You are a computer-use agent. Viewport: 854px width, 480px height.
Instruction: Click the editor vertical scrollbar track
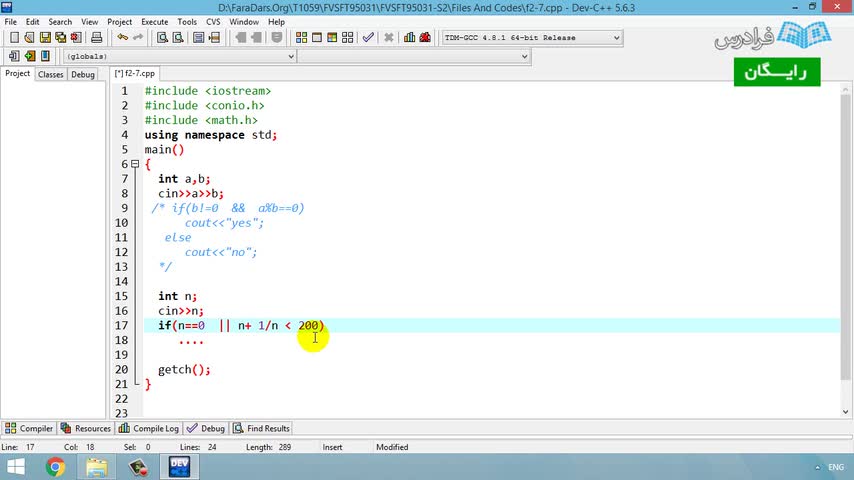pos(845,251)
